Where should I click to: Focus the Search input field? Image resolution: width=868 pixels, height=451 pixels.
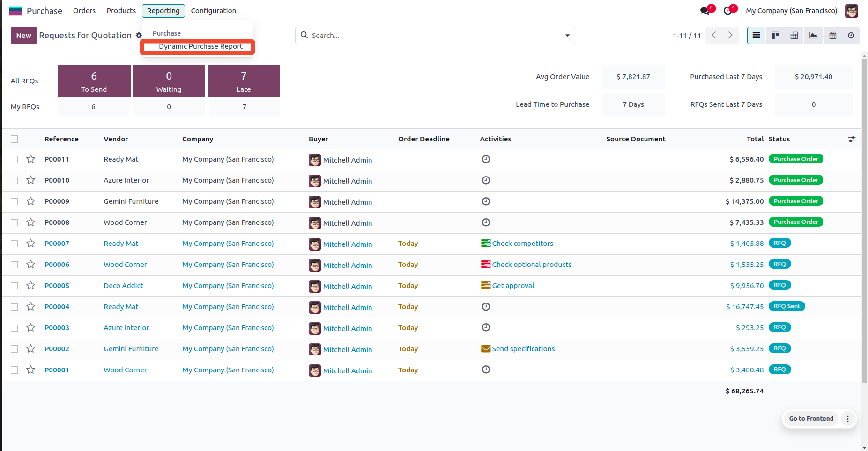(431, 36)
